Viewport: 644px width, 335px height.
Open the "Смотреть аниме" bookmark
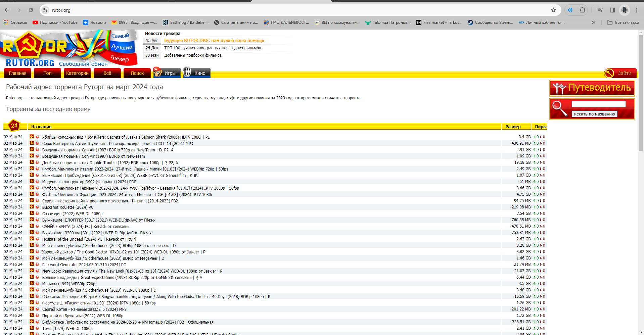pos(236,22)
